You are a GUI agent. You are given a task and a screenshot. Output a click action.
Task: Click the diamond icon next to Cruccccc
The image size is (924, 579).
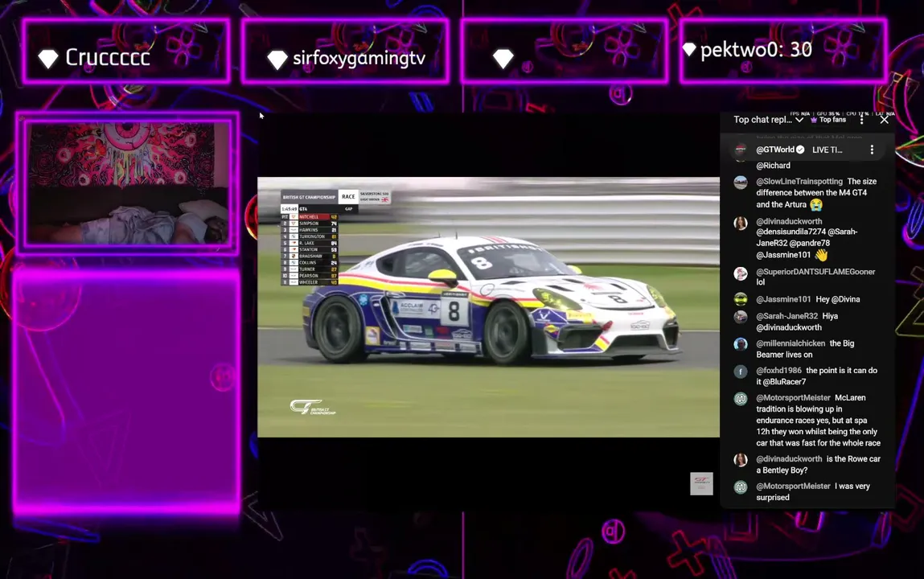[x=48, y=58]
